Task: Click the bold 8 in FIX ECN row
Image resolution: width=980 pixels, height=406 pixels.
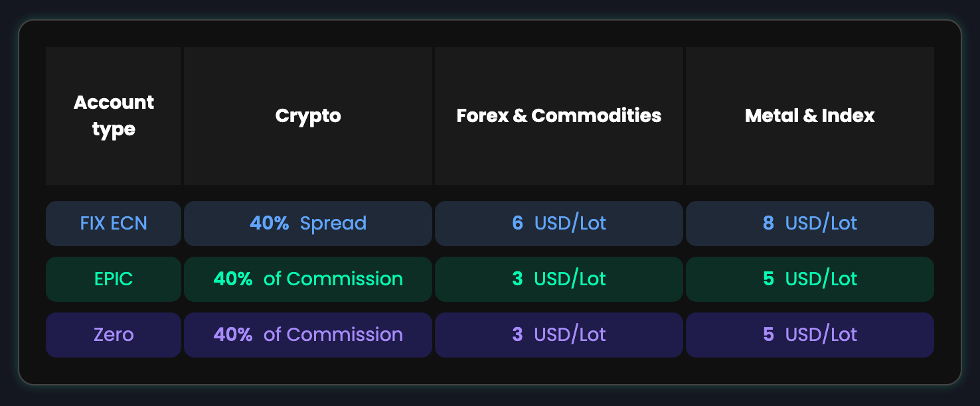Action: 768,223
